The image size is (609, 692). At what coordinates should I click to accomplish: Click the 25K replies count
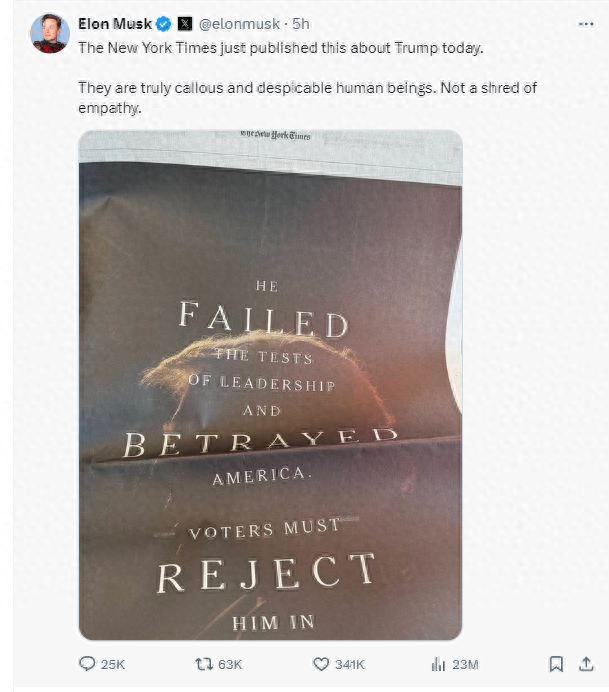tap(114, 664)
